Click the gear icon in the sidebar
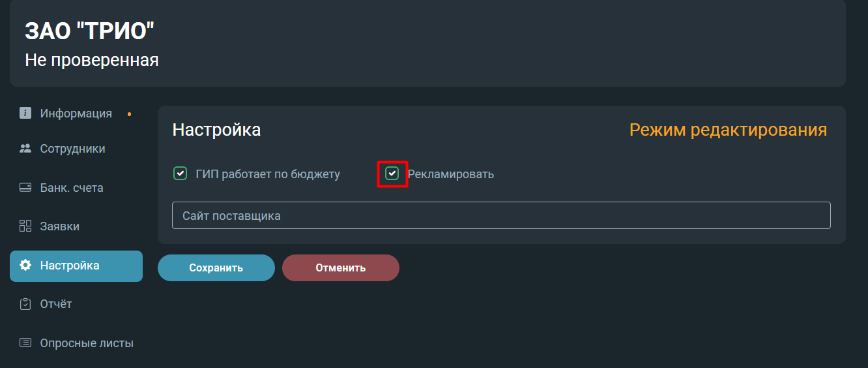 [25, 266]
